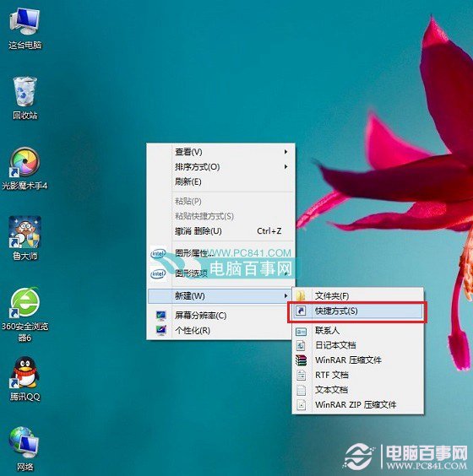
Task: Click the WinRAR books icon beside WinRAR 压缩文件
Action: tap(301, 360)
